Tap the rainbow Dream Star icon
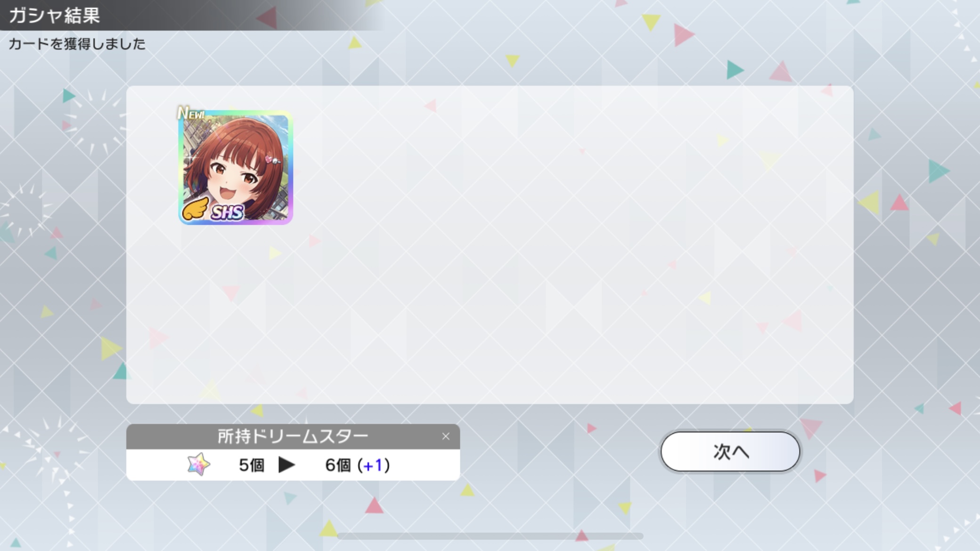Screen dimensions: 980x551 point(198,464)
